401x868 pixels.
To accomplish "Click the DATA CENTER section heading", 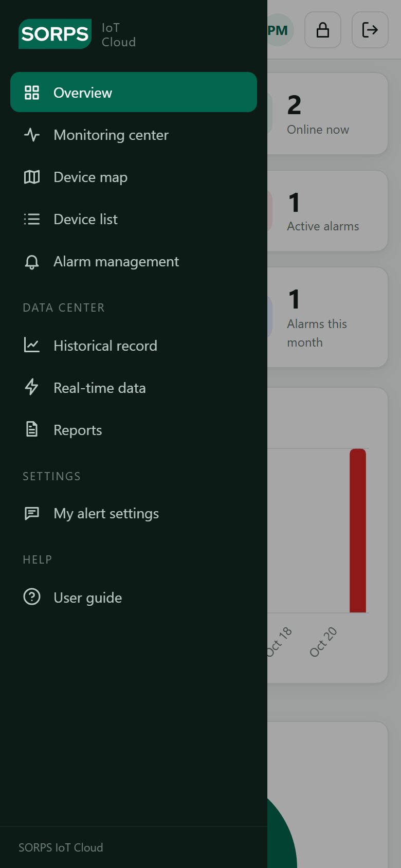I will 64,308.
